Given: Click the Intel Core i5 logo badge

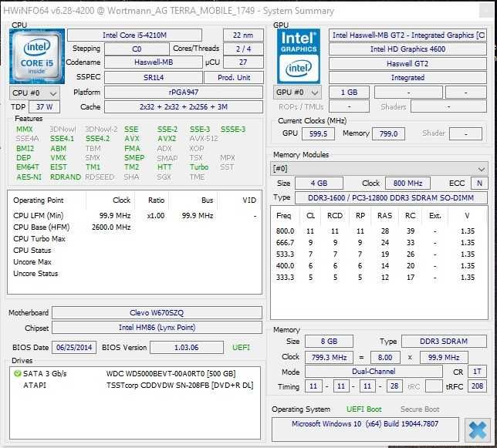Looking at the screenshot, I should pyautogui.click(x=37, y=56).
